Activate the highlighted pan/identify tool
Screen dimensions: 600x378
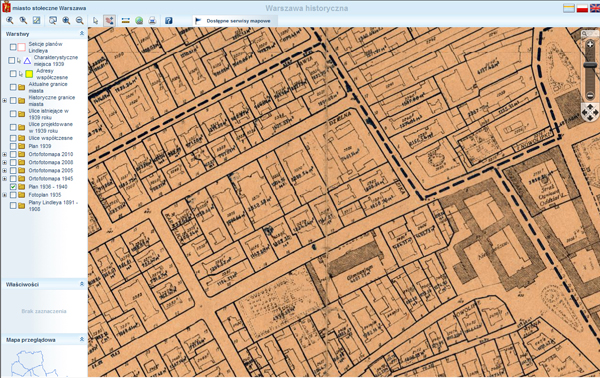[109, 20]
